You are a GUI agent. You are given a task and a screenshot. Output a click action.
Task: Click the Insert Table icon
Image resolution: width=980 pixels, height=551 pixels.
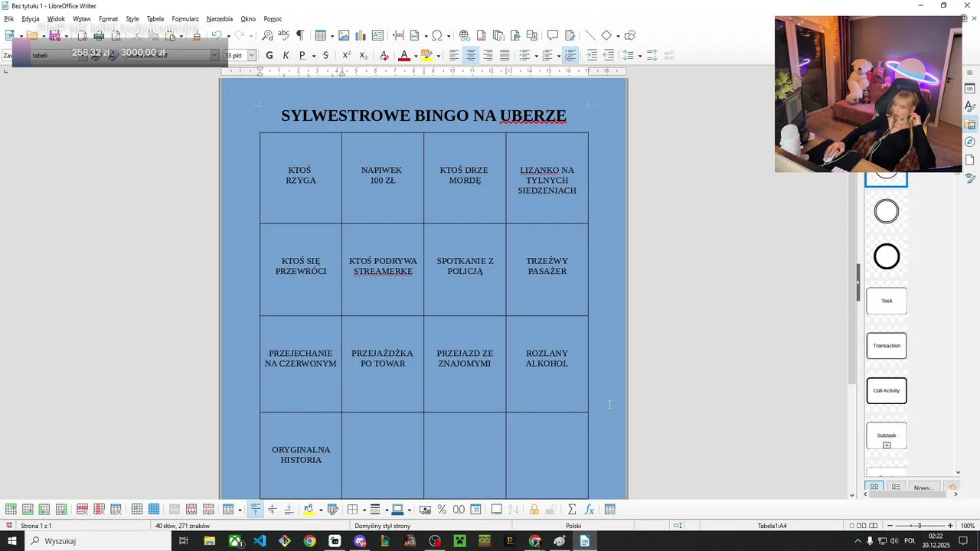[x=320, y=35]
